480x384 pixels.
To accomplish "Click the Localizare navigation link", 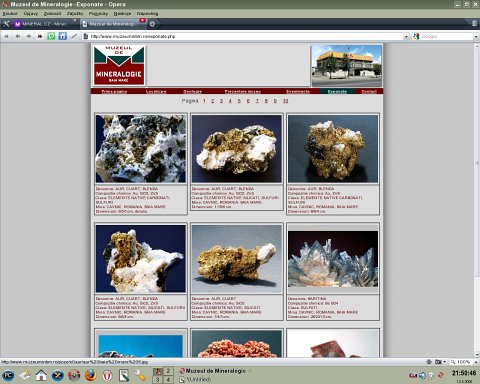I will click(x=156, y=91).
